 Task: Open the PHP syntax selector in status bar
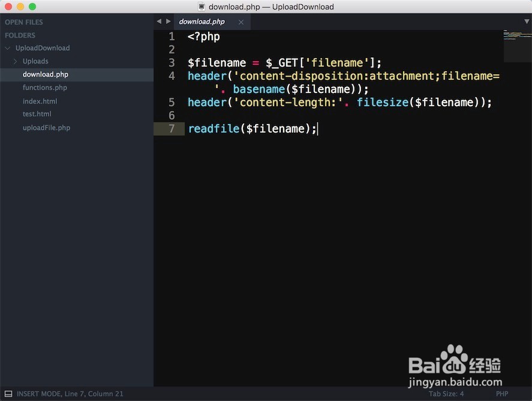503,394
